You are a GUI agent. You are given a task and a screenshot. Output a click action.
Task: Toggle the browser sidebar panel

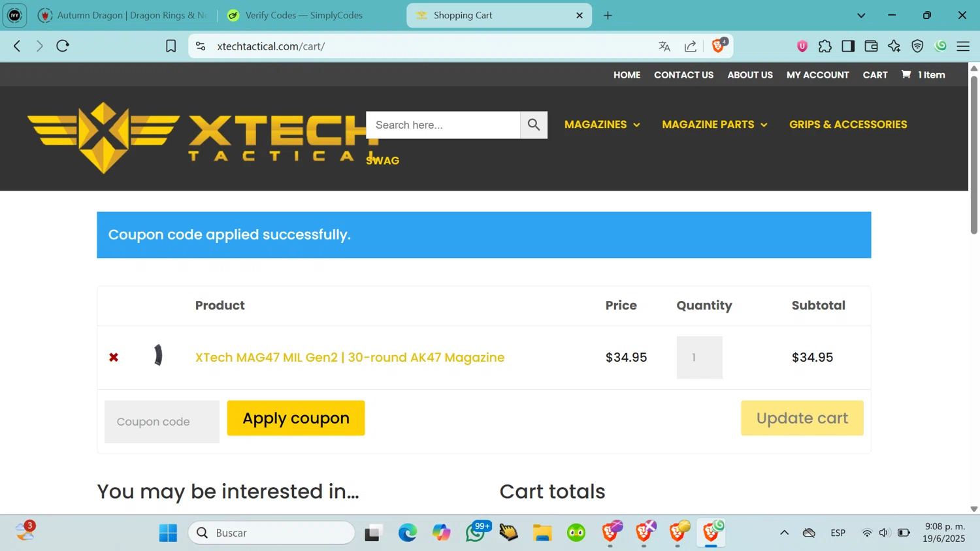848,46
